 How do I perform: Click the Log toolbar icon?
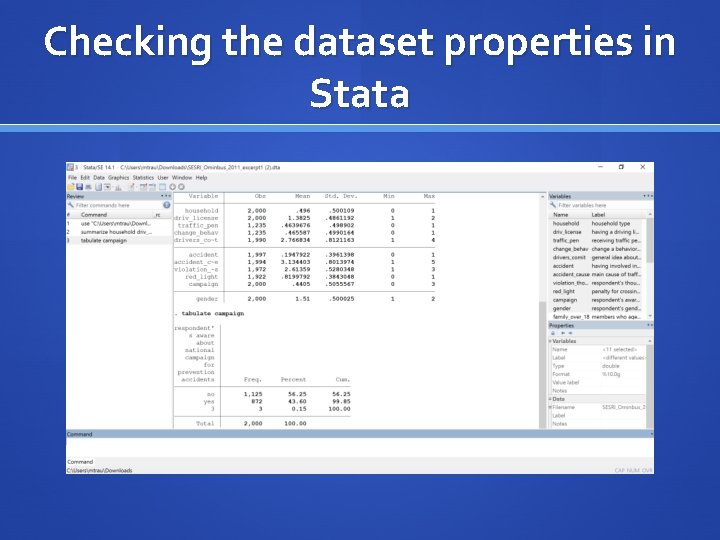[98, 187]
